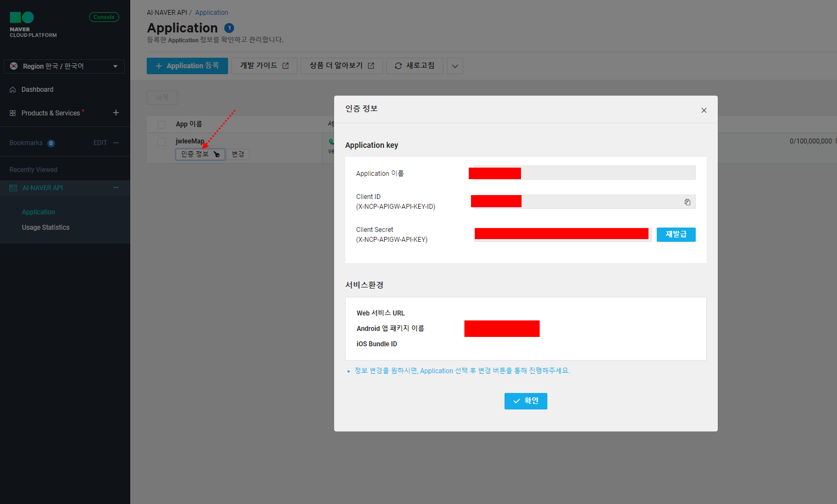The height and width of the screenshot is (504, 837).
Task: Open Usage Statistics submenu item
Action: point(46,228)
